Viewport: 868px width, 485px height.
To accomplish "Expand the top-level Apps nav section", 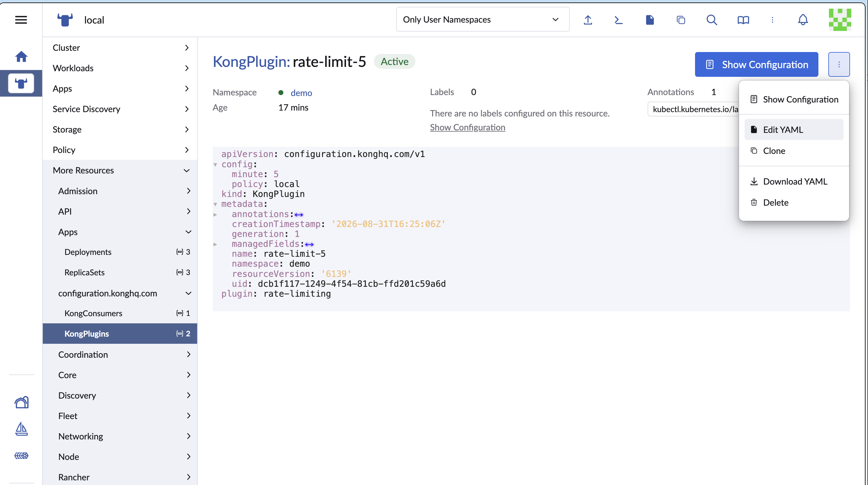I will click(120, 89).
